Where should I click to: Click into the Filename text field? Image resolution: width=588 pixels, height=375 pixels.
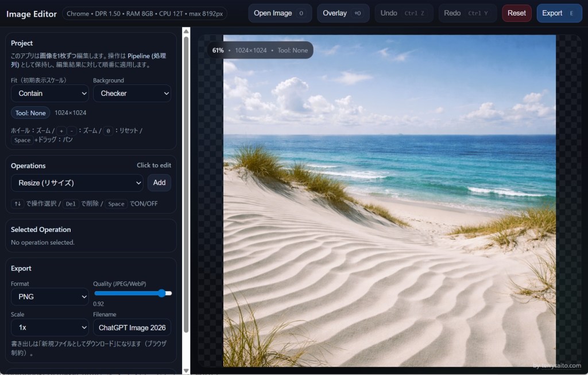click(x=132, y=327)
